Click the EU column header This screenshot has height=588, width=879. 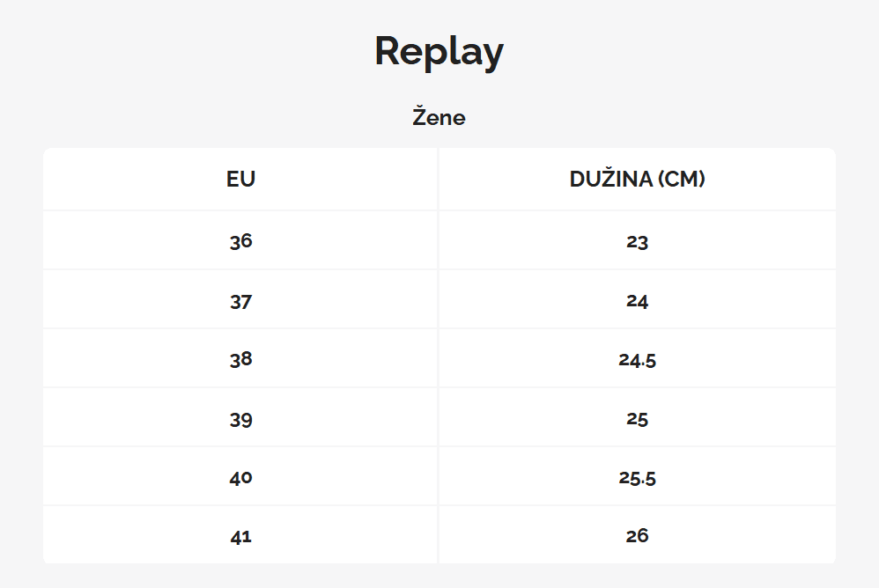click(240, 180)
